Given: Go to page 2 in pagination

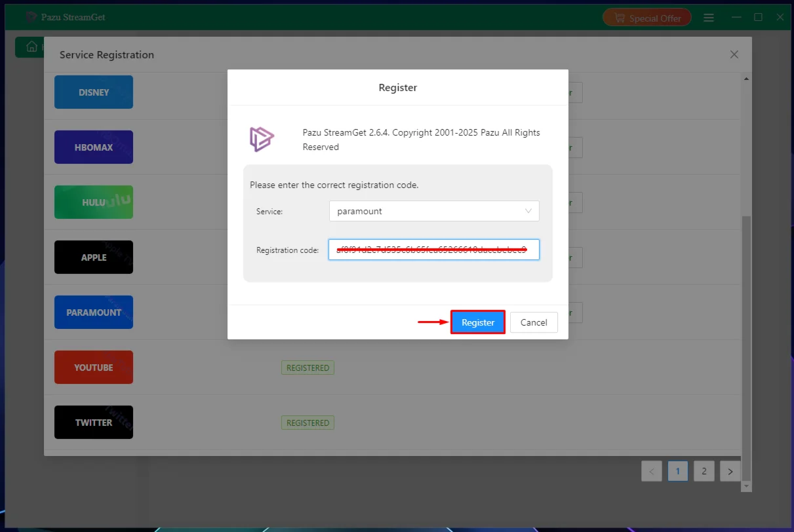Looking at the screenshot, I should coord(704,471).
